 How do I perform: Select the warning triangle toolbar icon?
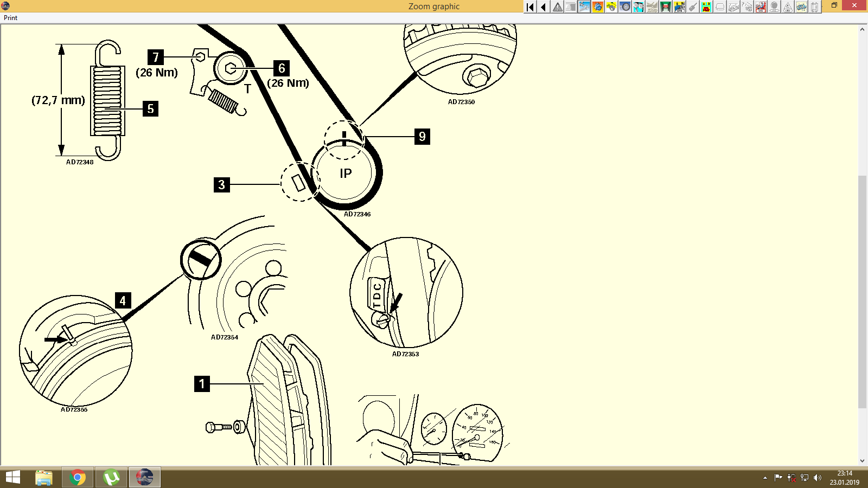click(557, 7)
